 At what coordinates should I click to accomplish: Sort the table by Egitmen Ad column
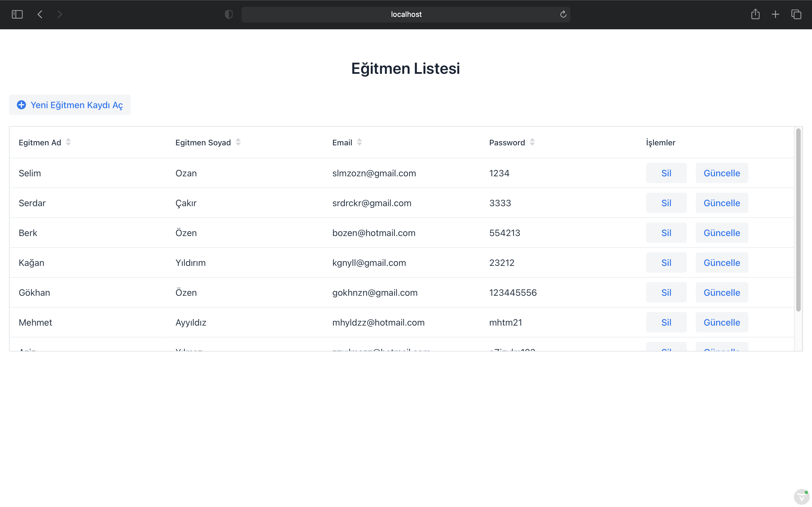click(x=69, y=142)
